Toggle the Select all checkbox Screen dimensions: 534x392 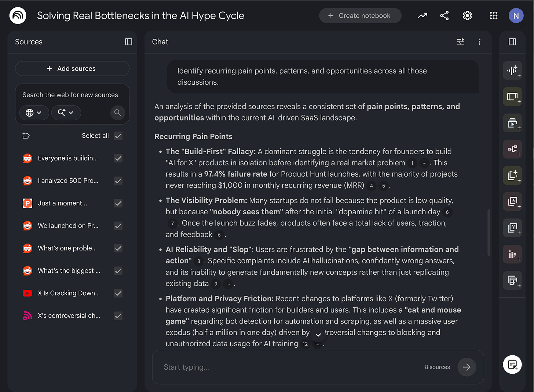pos(118,136)
